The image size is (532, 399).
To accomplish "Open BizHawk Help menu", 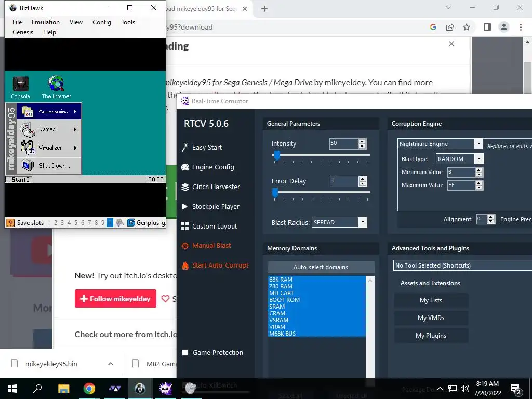I will tap(49, 32).
